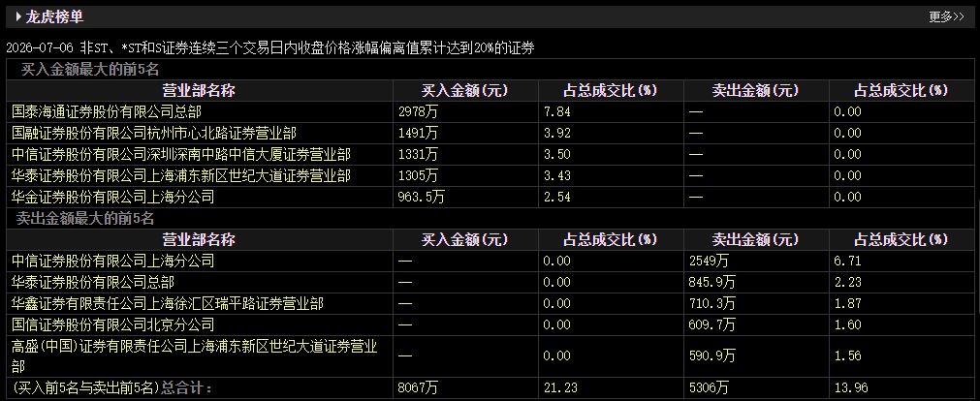Viewport: 980px width, 401px height.
Task: Select the 2549万 sell amount
Action: [709, 261]
